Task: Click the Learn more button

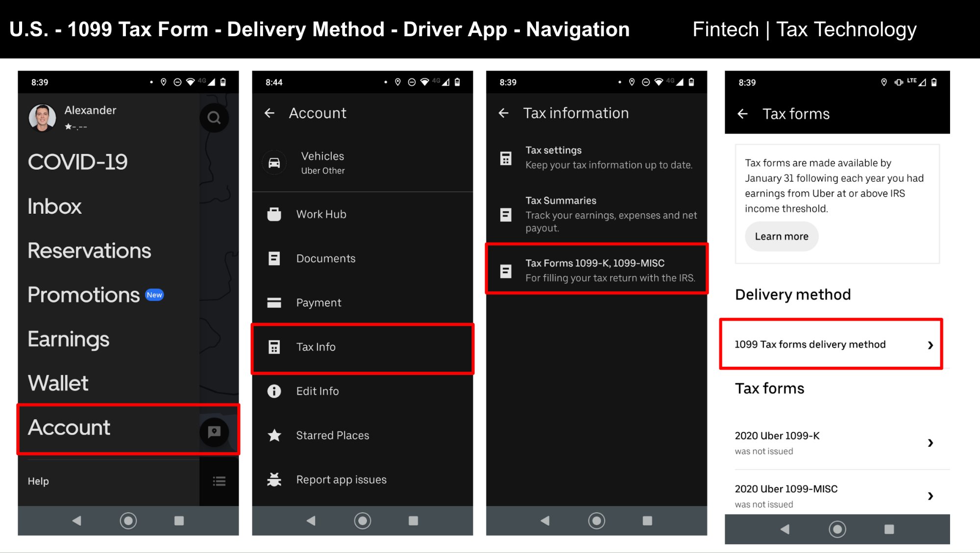Action: 781,236
